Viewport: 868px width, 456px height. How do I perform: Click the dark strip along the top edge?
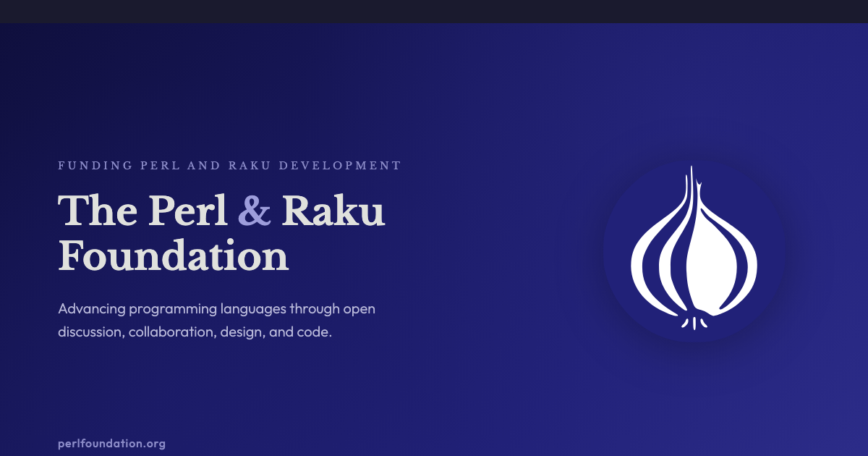[434, 11]
